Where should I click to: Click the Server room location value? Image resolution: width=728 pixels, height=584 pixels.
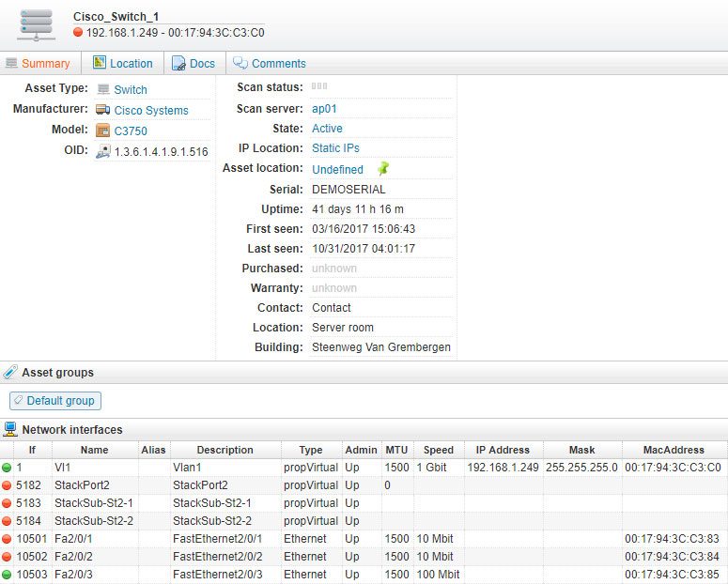click(343, 328)
